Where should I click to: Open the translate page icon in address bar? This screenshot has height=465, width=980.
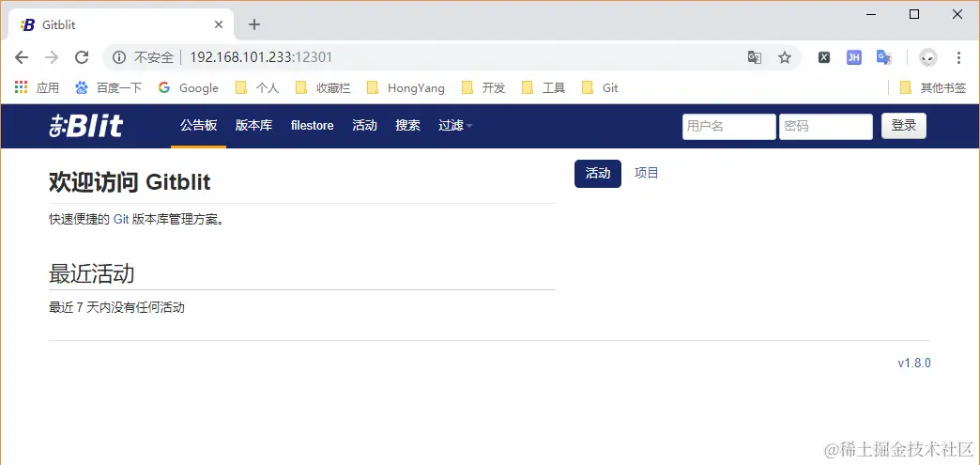[755, 57]
